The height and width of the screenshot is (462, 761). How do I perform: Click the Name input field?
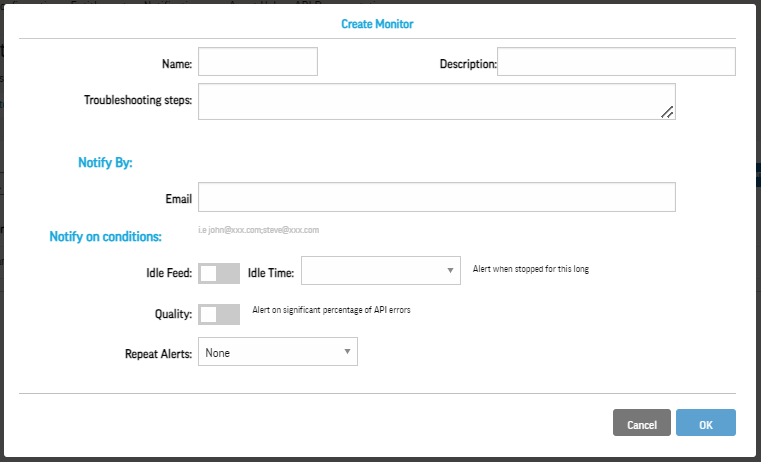coord(257,62)
